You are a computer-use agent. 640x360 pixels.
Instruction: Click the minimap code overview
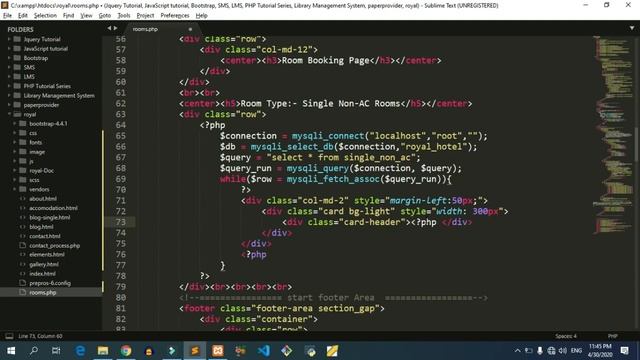point(612,135)
